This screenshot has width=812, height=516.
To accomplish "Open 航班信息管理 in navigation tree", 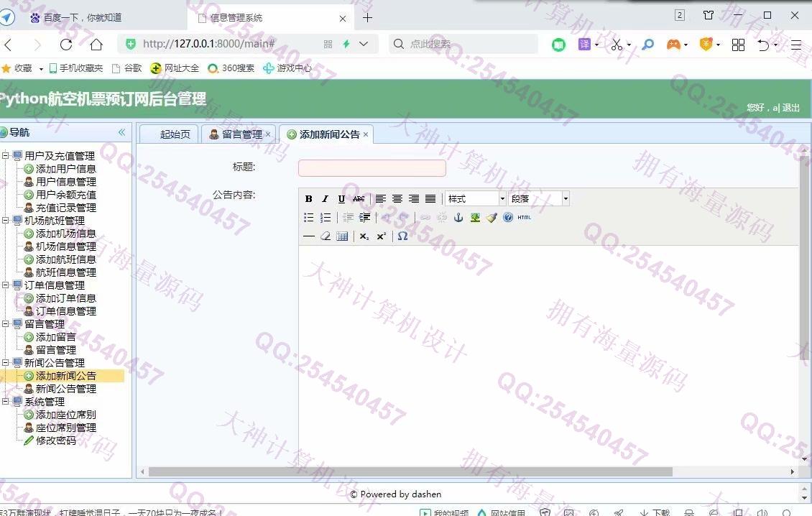I will point(66,272).
